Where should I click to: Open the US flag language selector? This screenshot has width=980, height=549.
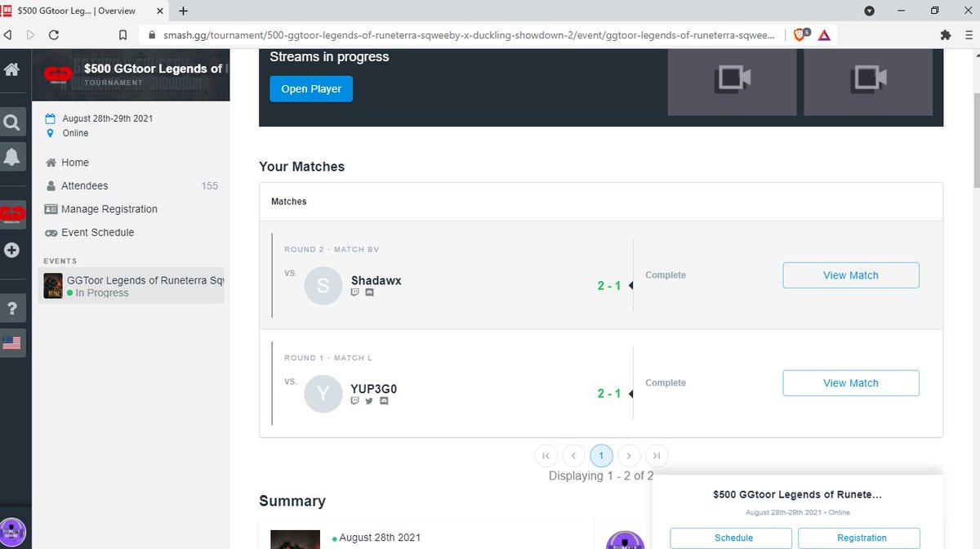(11, 343)
